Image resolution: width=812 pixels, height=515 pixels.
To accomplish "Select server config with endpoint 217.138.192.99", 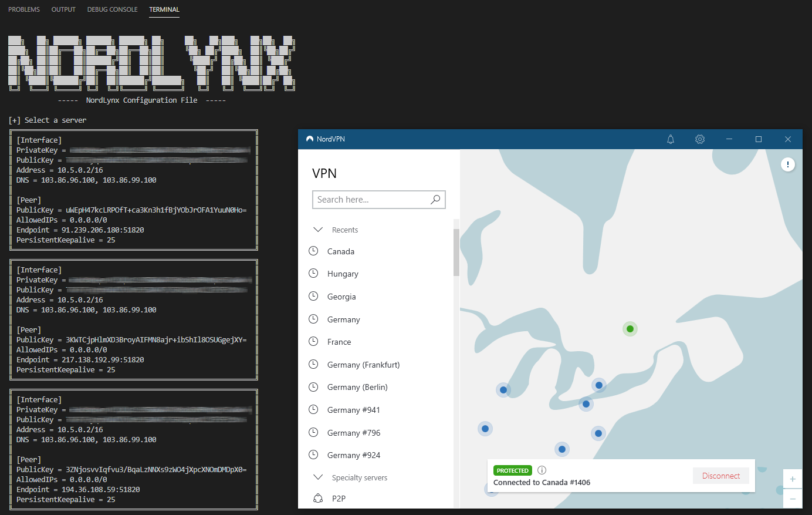I will point(134,319).
